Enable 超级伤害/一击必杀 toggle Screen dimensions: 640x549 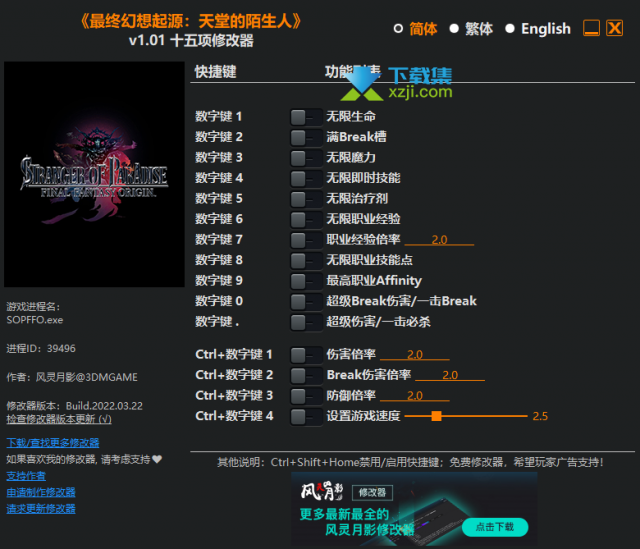(x=306, y=322)
